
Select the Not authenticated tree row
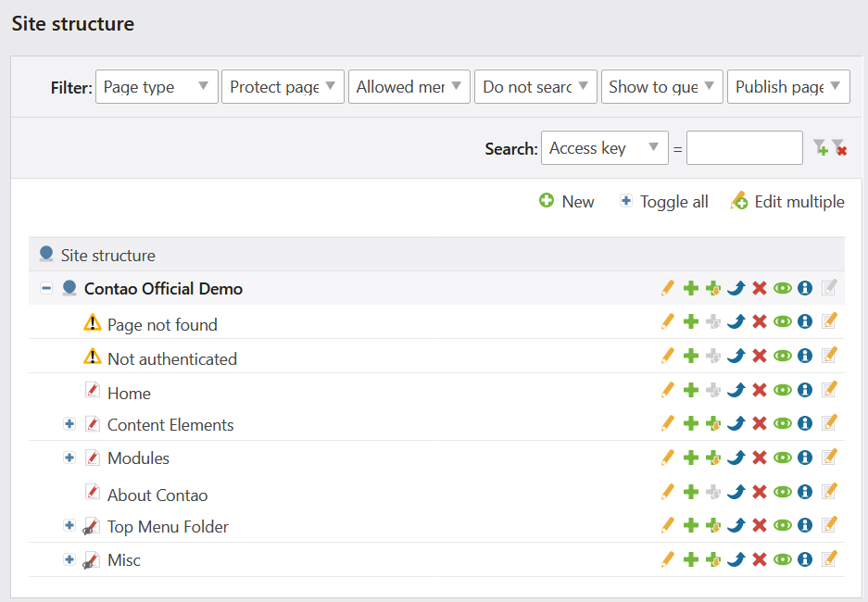(436, 356)
